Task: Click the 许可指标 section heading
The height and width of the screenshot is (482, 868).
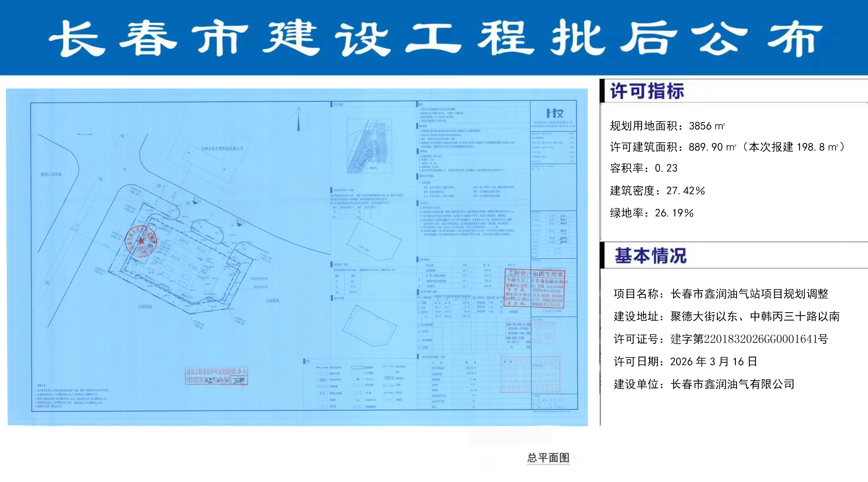Action: click(x=647, y=92)
